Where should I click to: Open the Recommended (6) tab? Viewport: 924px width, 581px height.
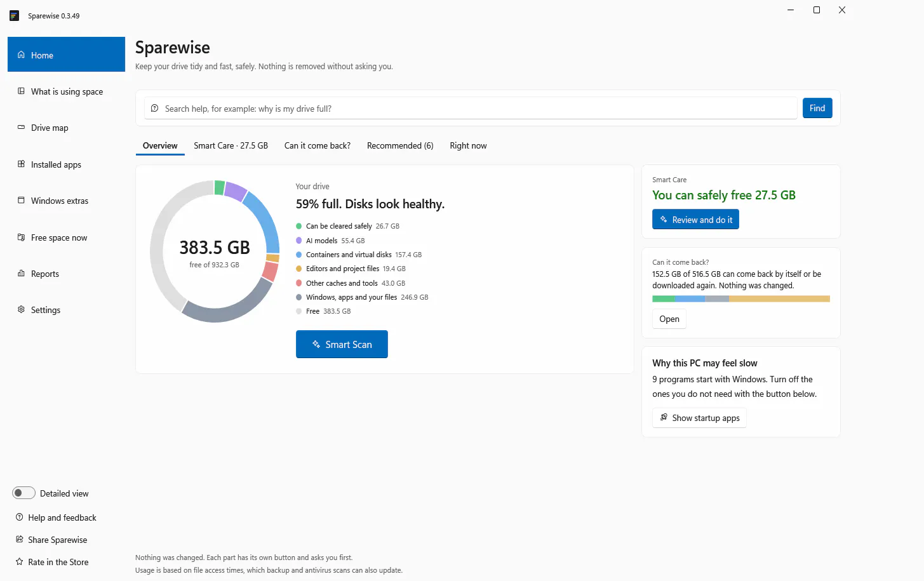(400, 145)
